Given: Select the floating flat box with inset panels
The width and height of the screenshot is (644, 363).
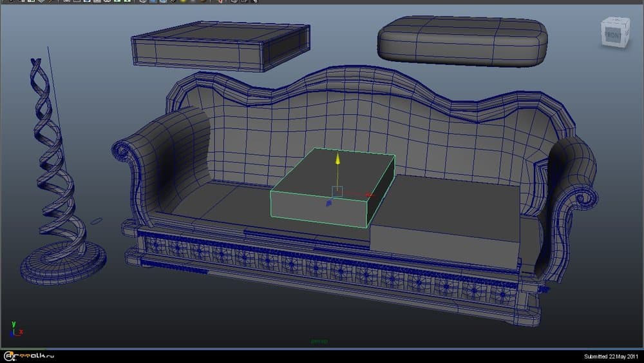Looking at the screenshot, I should (219, 45).
